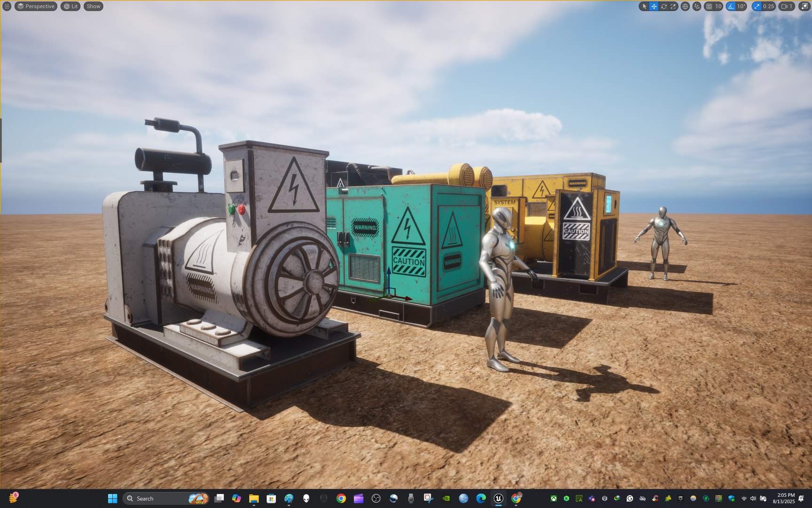The image size is (812, 508).
Task: Open the rotation snap 10° dropdown
Action: click(x=741, y=6)
